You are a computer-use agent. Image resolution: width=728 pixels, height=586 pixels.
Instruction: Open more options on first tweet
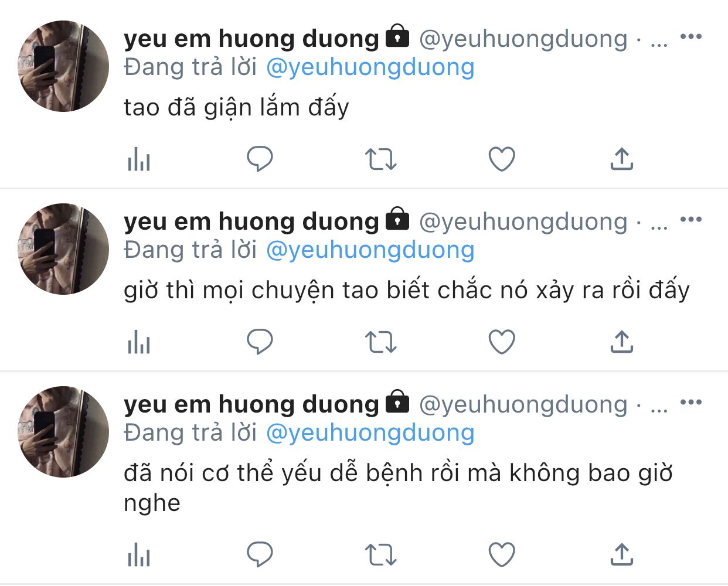tap(691, 37)
